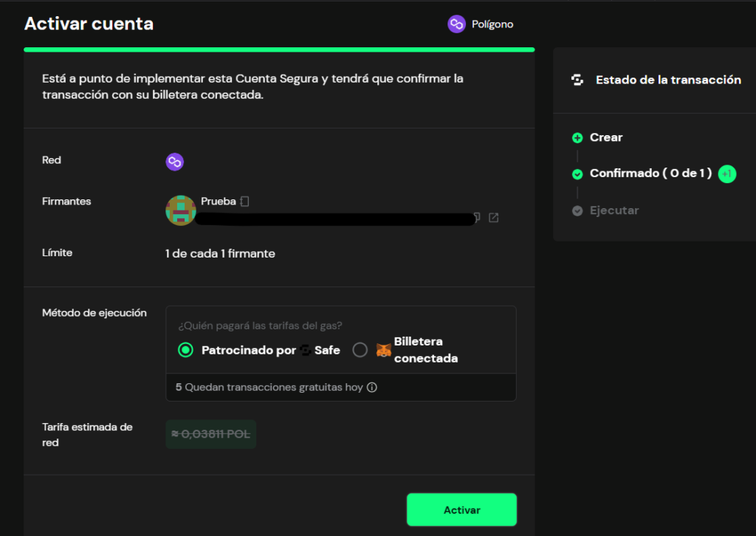The height and width of the screenshot is (536, 756).
Task: Click the green progress bar at top
Action: click(279, 49)
